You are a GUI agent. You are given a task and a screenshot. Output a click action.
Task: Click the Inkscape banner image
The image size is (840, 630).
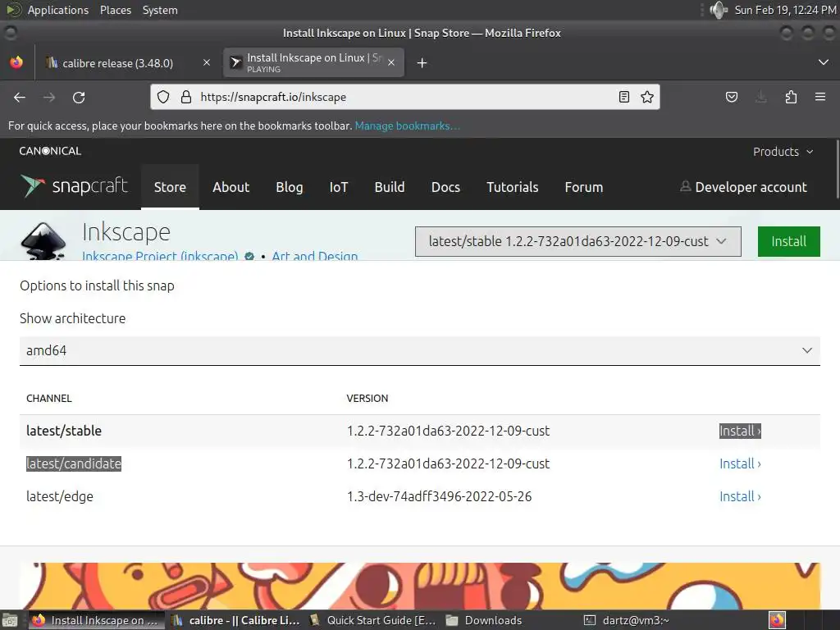click(420, 586)
